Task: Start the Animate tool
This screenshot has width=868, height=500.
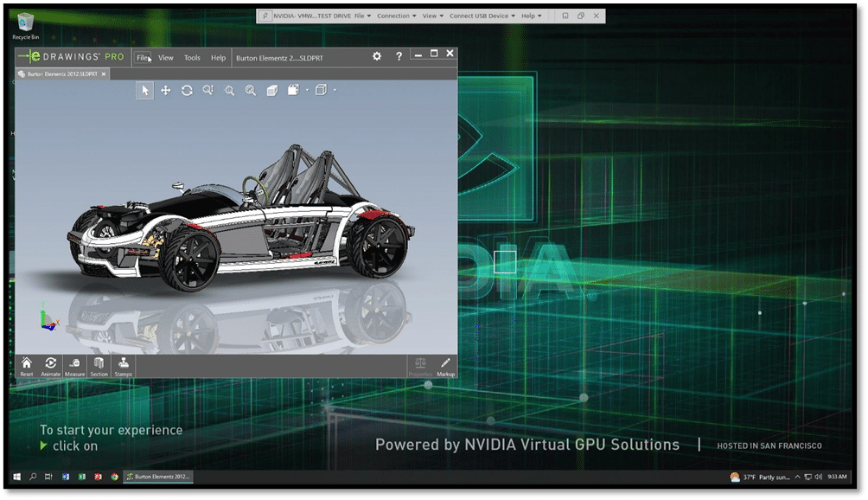Action: (x=50, y=367)
